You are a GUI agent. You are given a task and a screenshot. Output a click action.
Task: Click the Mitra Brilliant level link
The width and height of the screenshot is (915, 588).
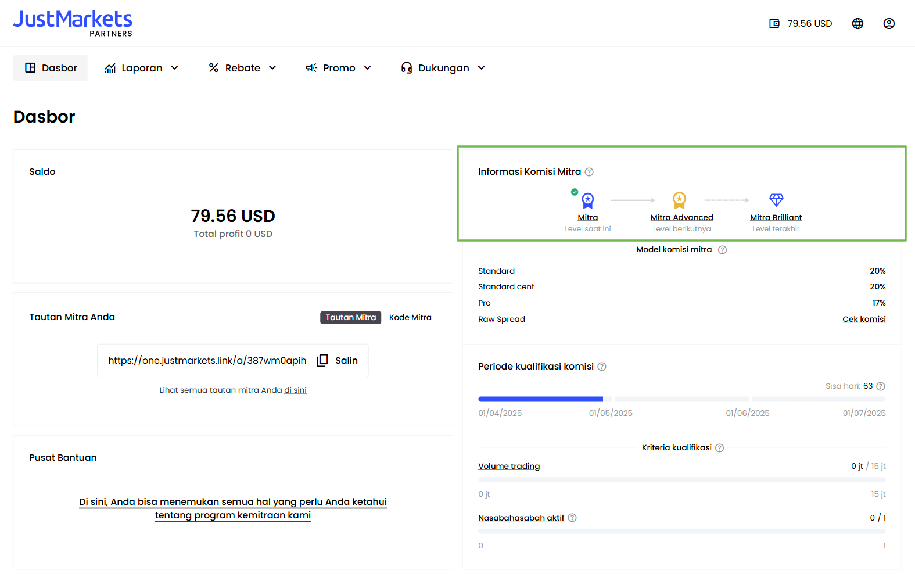coord(776,217)
